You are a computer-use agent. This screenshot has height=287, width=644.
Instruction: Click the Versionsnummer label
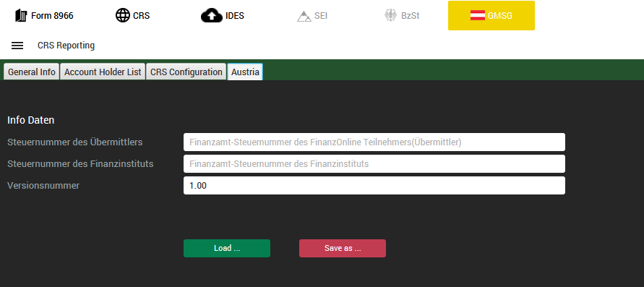(43, 186)
